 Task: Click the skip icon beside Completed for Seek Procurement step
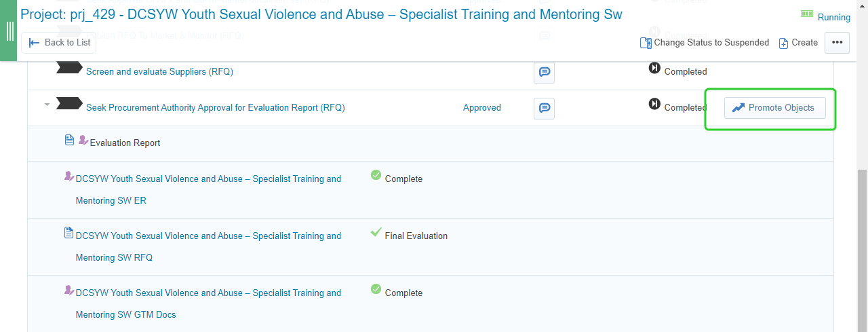point(654,104)
